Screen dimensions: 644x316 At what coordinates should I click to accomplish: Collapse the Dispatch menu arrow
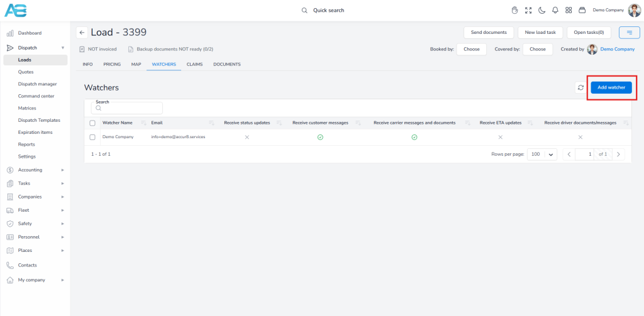click(62, 48)
